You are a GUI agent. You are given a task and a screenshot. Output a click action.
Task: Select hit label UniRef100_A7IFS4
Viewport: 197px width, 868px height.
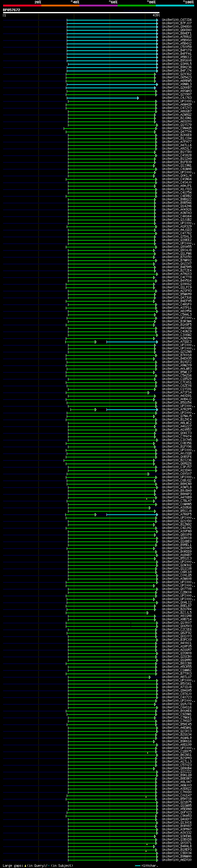(x=177, y=393)
